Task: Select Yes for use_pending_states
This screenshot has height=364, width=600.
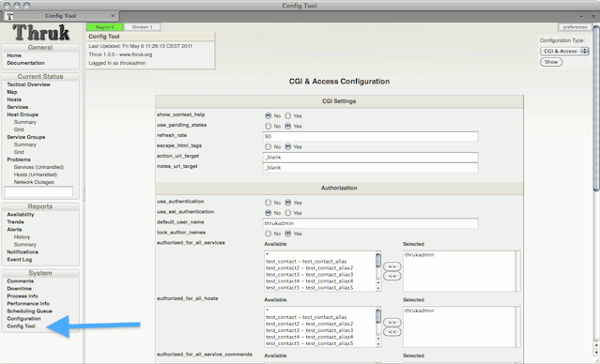Action: [287, 126]
